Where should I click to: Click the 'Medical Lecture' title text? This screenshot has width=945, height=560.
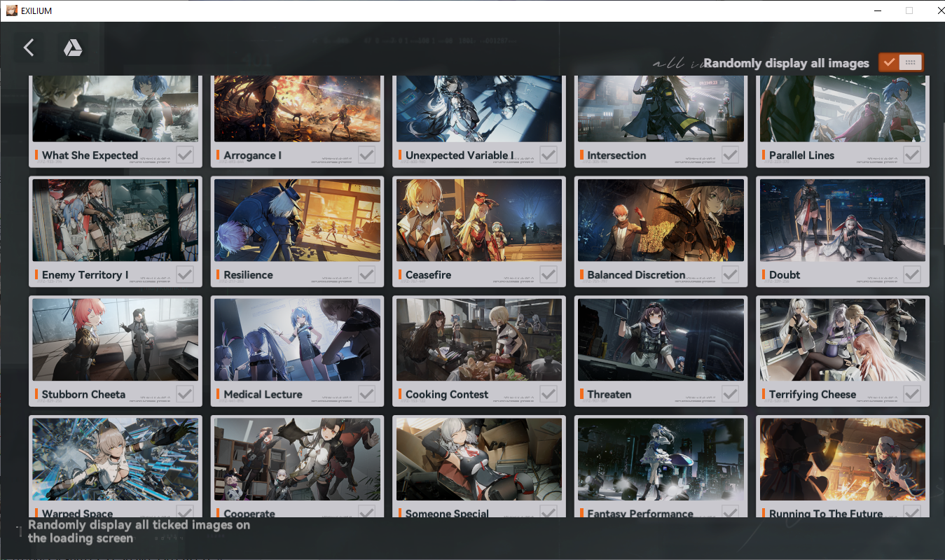pos(263,395)
